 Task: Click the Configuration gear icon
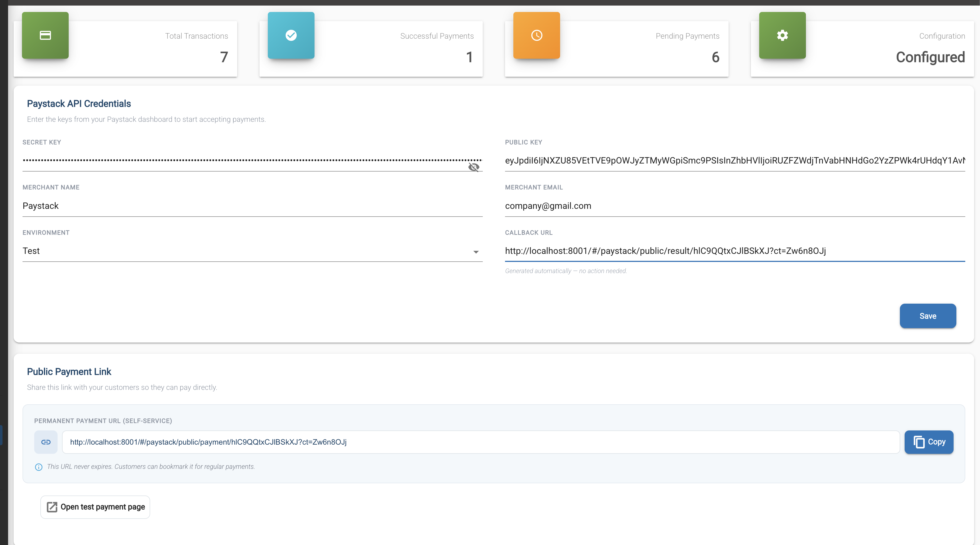click(x=782, y=35)
